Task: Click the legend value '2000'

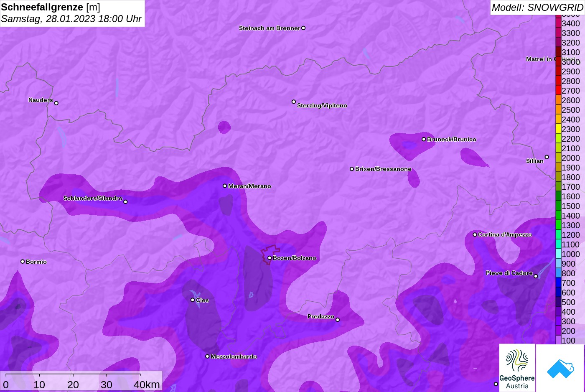Action: point(571,158)
